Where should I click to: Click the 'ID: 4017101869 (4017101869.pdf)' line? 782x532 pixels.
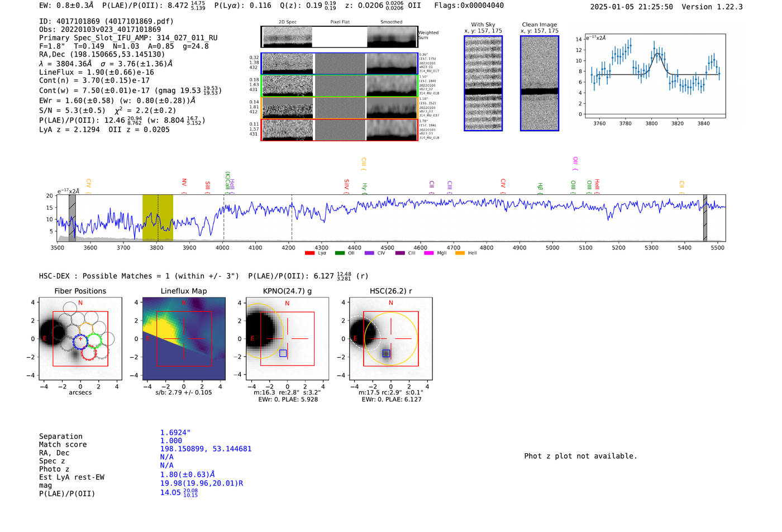point(106,21)
